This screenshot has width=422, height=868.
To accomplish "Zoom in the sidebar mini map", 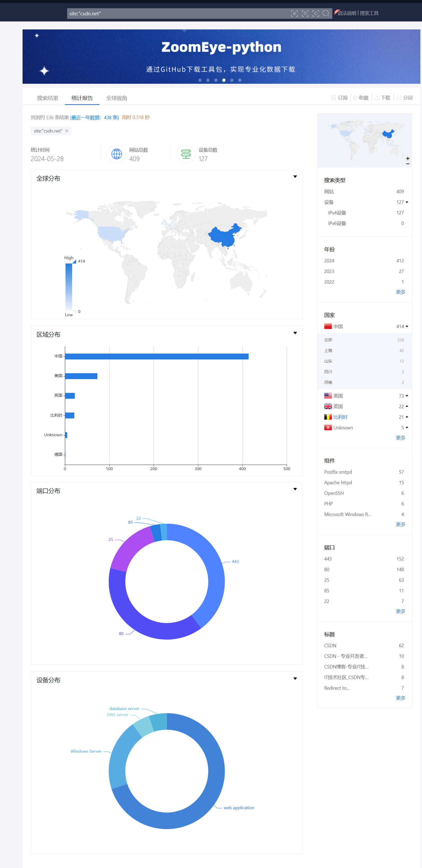I will point(407,158).
